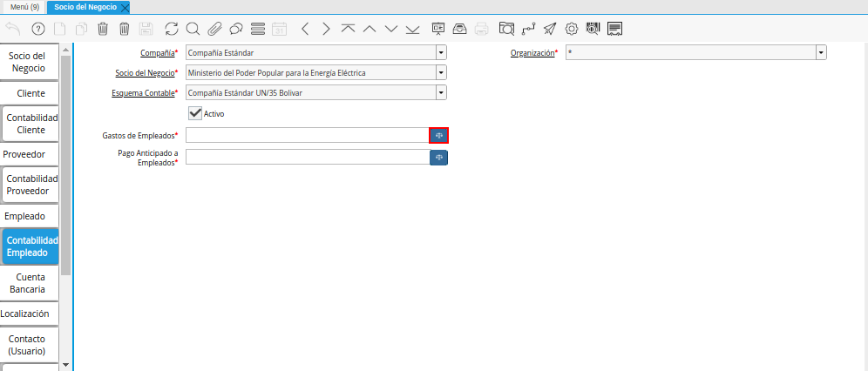
Task: Open the Chat speech bubbles icon
Action: [236, 29]
